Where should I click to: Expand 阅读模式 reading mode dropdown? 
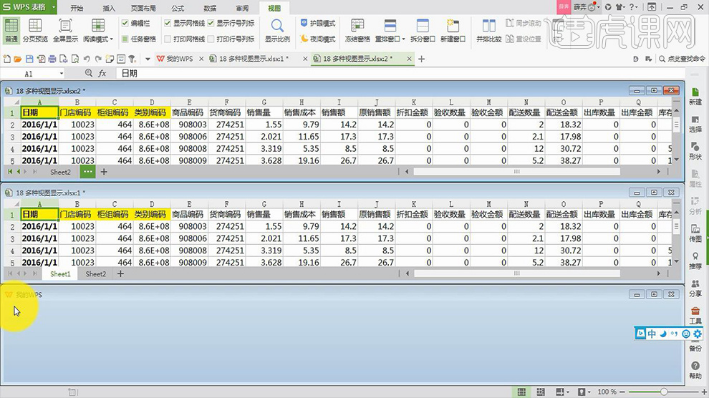[112, 39]
